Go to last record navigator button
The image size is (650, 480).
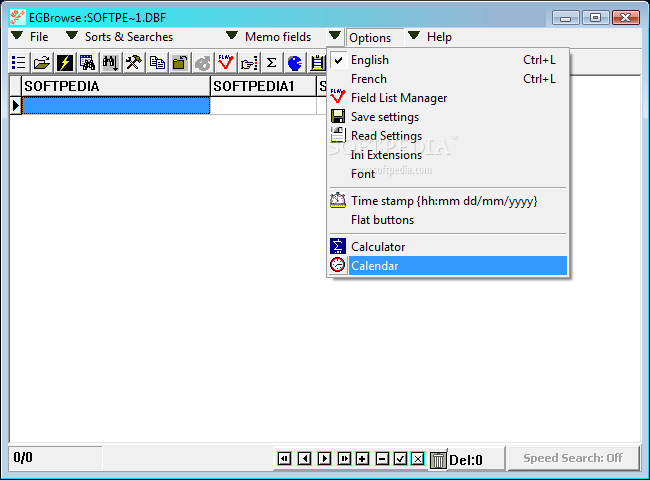click(344, 458)
